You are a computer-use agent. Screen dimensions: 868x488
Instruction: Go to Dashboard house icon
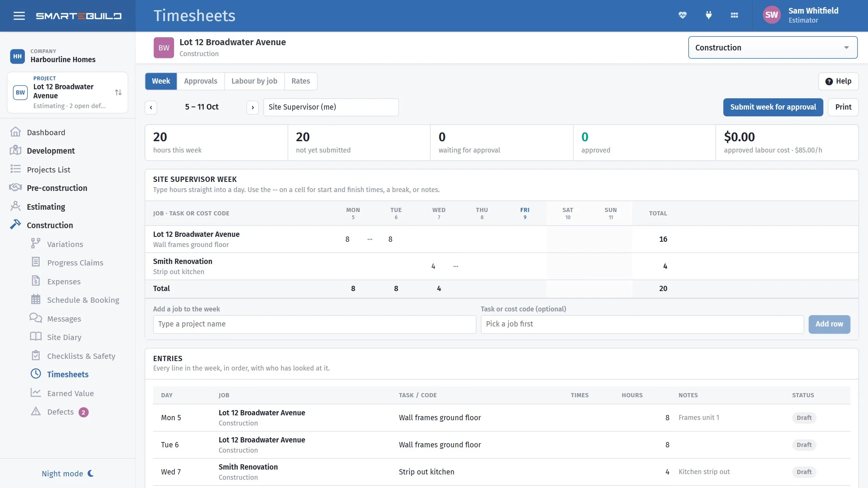[15, 132]
